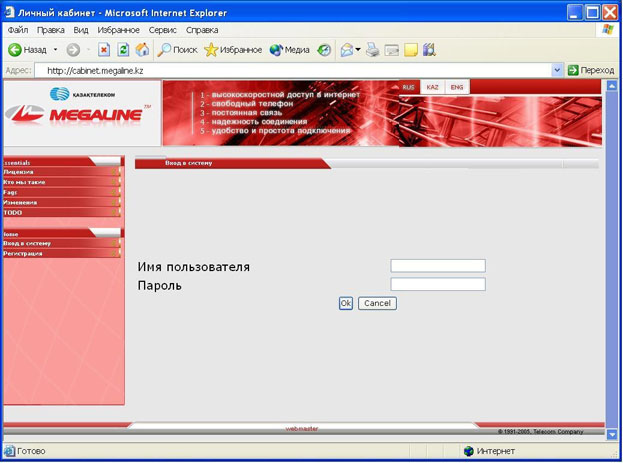Click the Пароль input field
The image size is (623, 463).
(438, 284)
